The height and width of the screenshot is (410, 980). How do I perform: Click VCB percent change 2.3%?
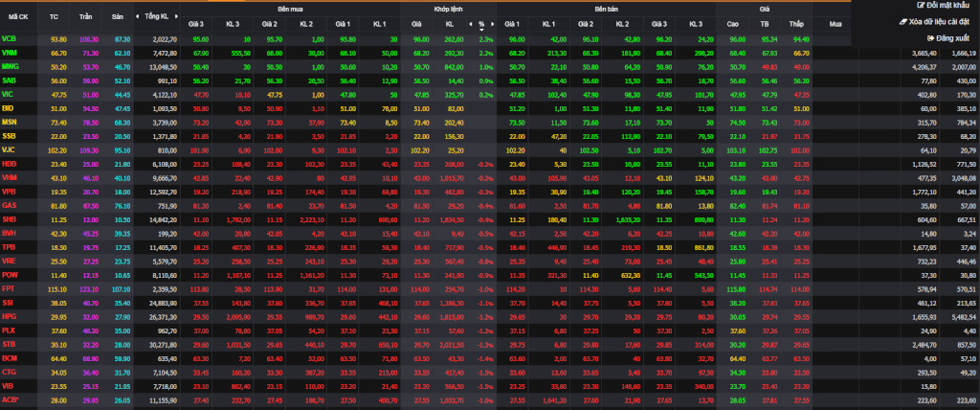pos(486,39)
